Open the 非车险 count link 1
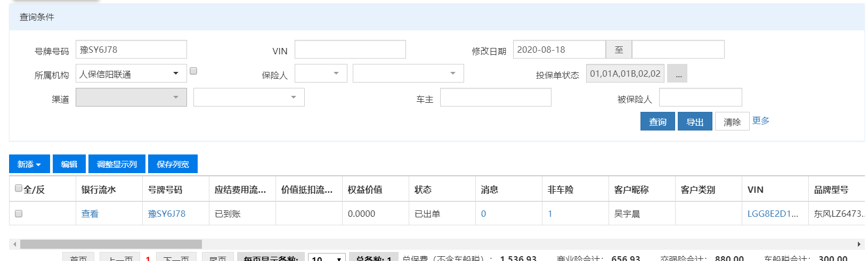 pos(550,214)
